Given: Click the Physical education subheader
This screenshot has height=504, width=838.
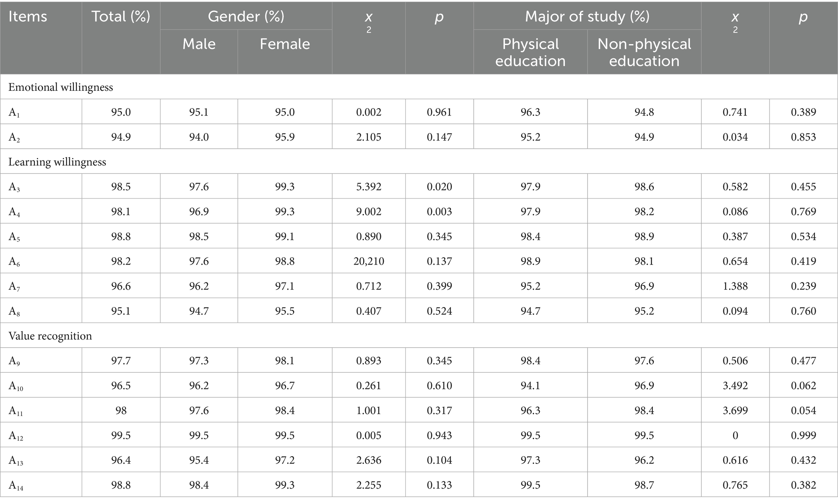Looking at the screenshot, I should 530,52.
